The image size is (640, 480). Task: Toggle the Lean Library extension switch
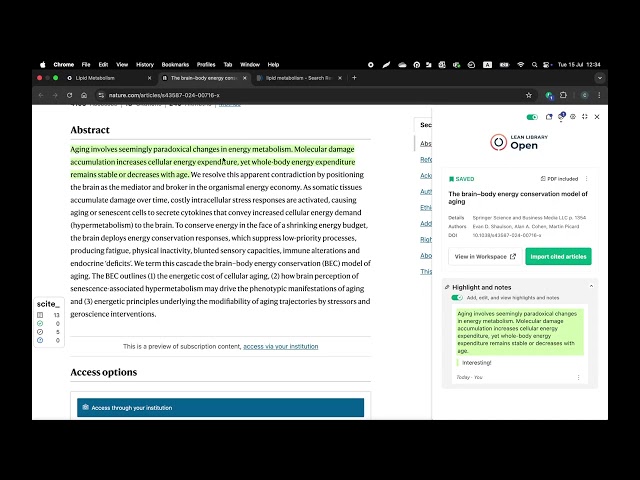click(532, 117)
